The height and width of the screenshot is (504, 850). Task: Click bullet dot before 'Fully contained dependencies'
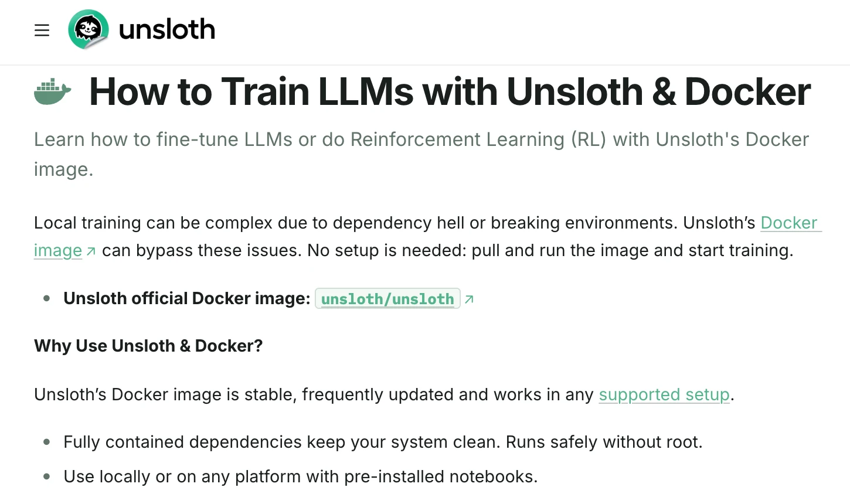[47, 442]
